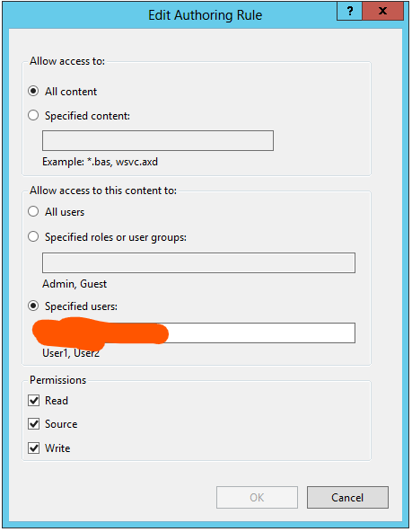This screenshot has height=532, width=412.
Task: Disable the Write permission checkbox
Action: 33,448
